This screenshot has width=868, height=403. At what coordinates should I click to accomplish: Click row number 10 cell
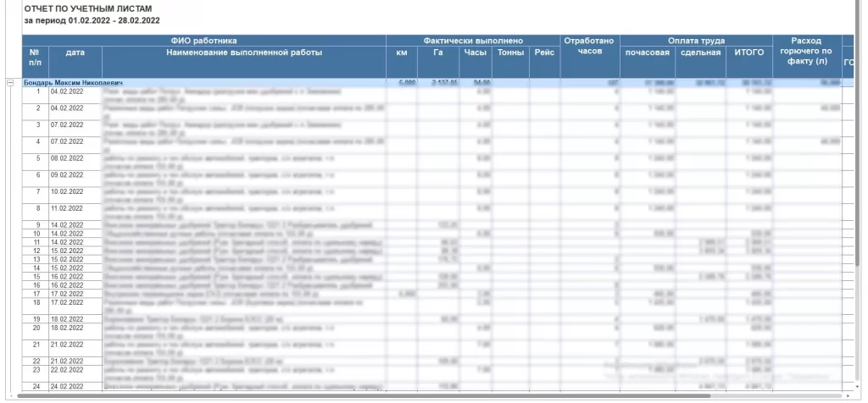coord(36,234)
